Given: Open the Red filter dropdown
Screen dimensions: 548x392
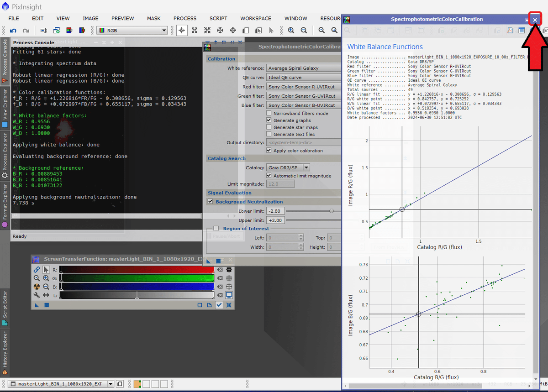Looking at the screenshot, I should pos(304,87).
